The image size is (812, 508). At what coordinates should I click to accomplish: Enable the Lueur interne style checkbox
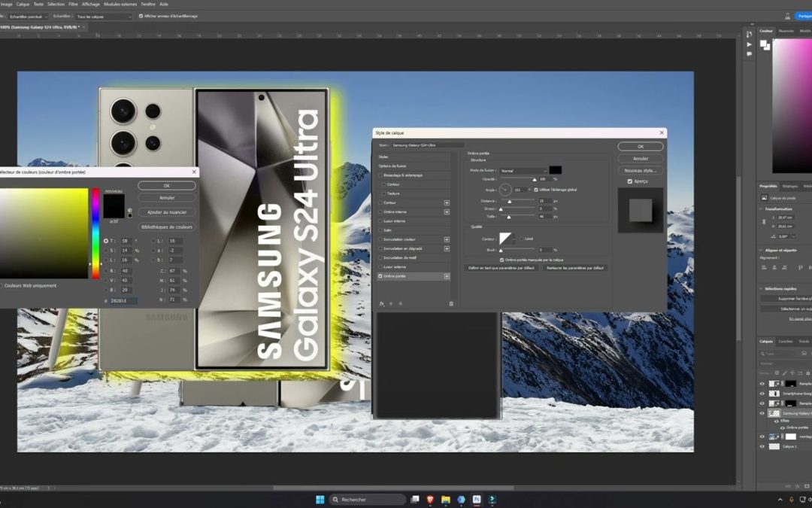[380, 221]
